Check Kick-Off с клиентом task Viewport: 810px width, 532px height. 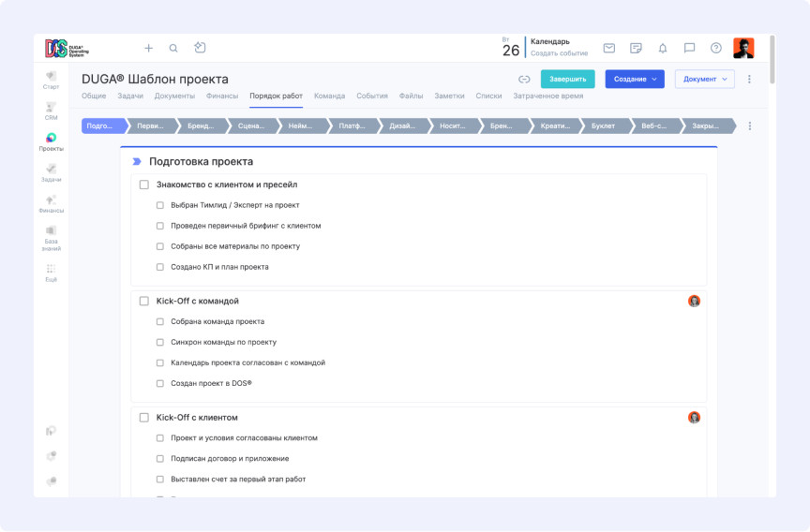click(144, 418)
